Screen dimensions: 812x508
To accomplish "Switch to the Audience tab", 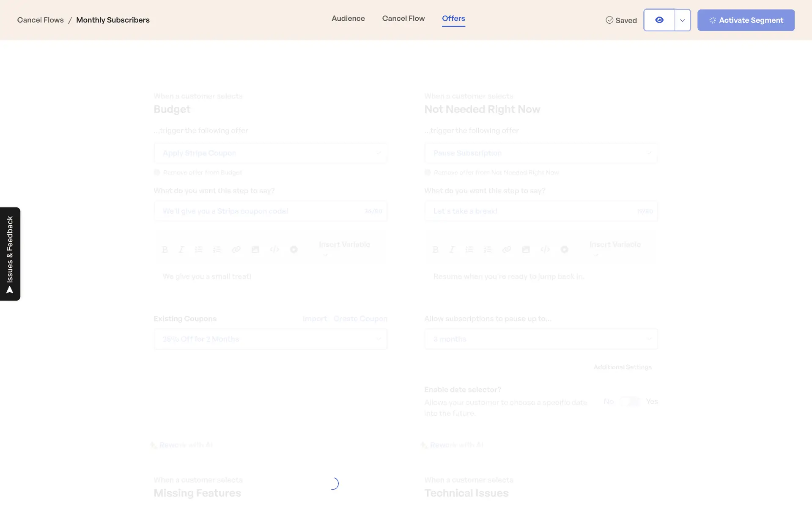I will click(348, 19).
